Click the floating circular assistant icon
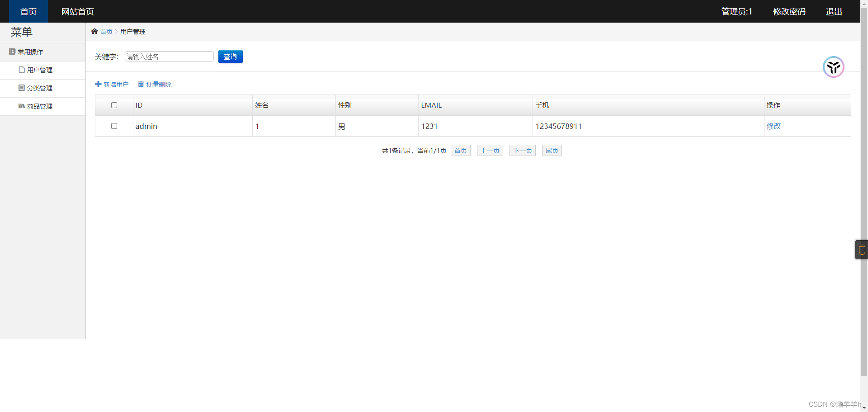Image resolution: width=868 pixels, height=412 pixels. (834, 67)
